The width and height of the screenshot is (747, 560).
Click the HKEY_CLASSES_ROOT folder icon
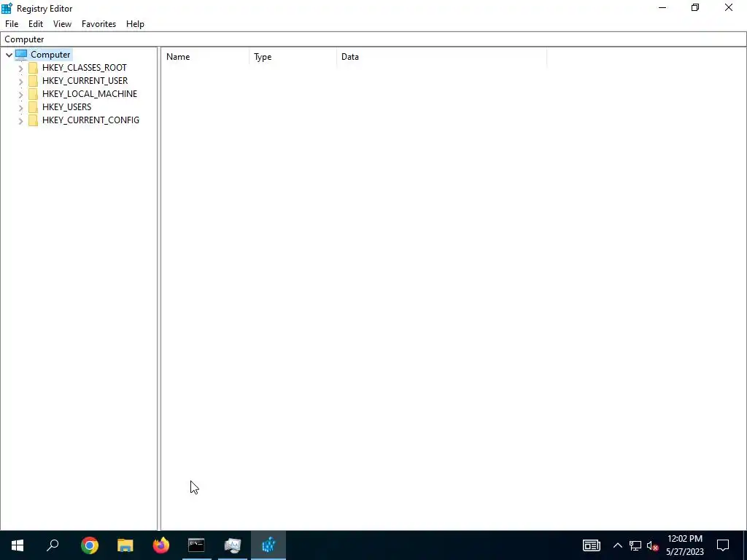coord(33,68)
